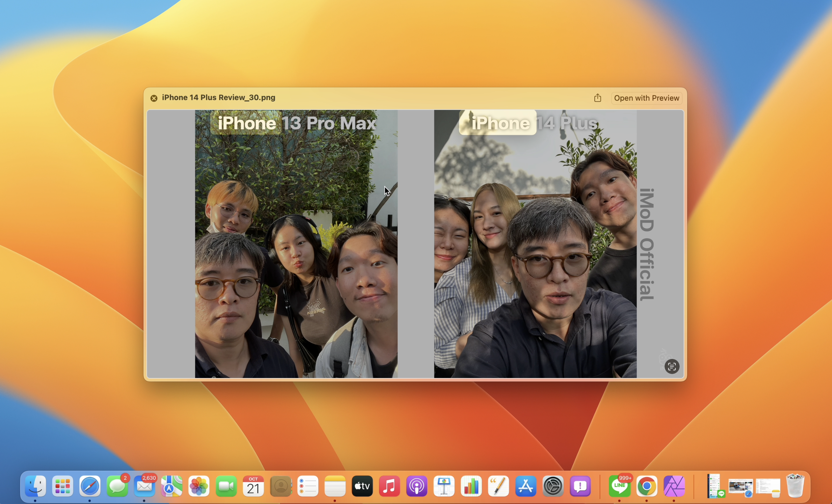832x504 pixels.
Task: Launch Keynote from the Dock
Action: pos(444,486)
